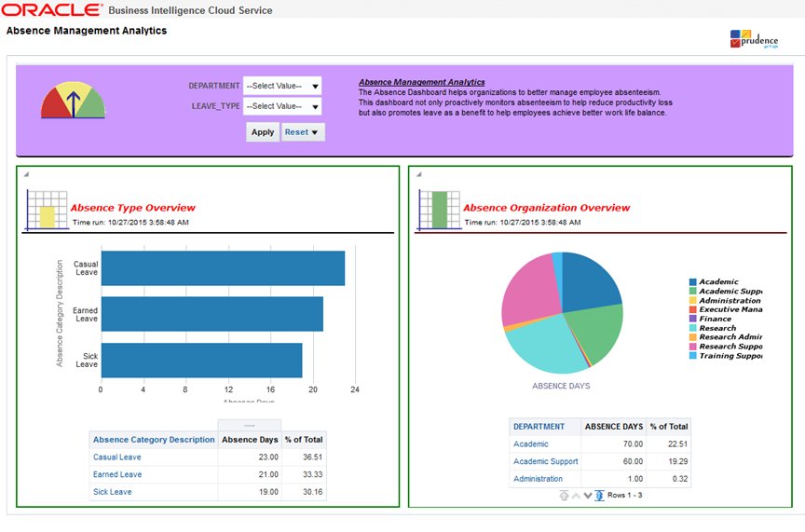Collapse the Absence Type Overview section
805x532 pixels.
[26, 174]
